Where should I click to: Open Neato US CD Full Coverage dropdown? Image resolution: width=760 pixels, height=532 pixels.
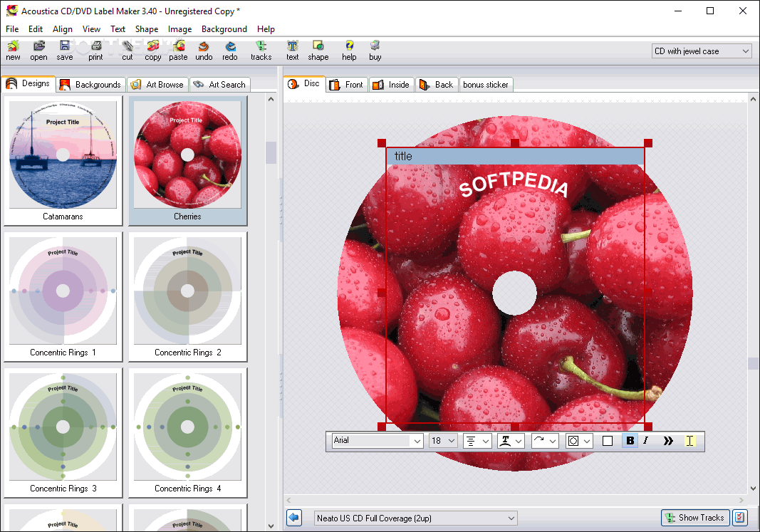pyautogui.click(x=415, y=518)
